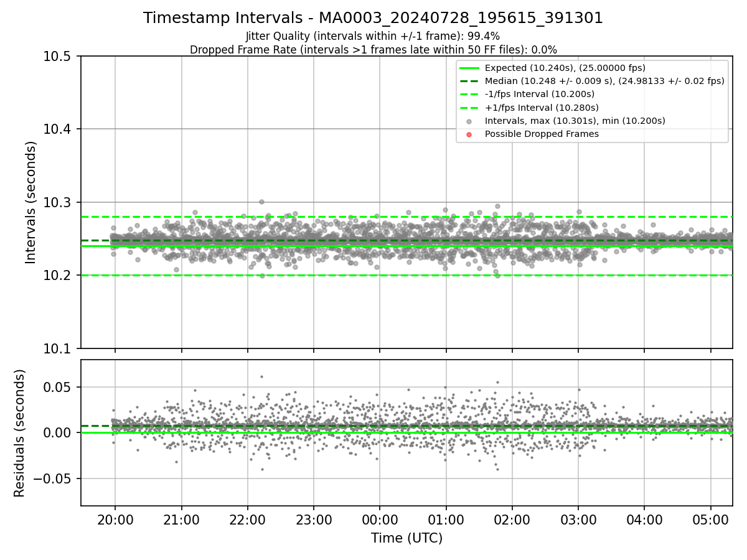Click the red dot marker beside 'Possible Dropped Frames'

point(469,134)
